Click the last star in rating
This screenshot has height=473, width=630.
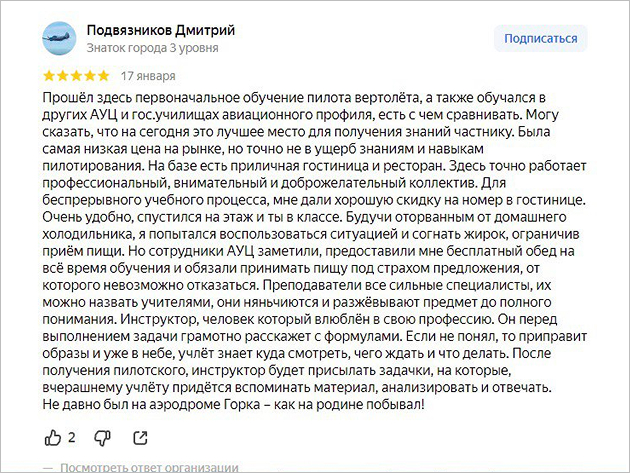coord(104,76)
